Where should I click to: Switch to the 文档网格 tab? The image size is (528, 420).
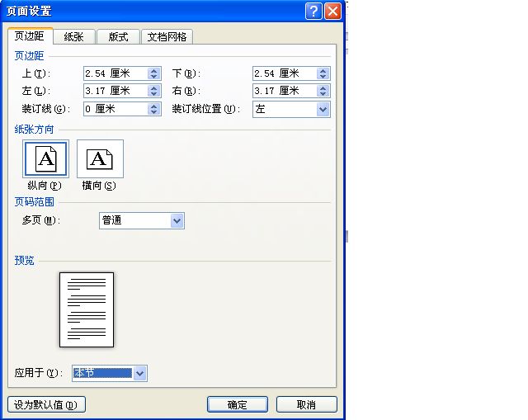point(167,36)
